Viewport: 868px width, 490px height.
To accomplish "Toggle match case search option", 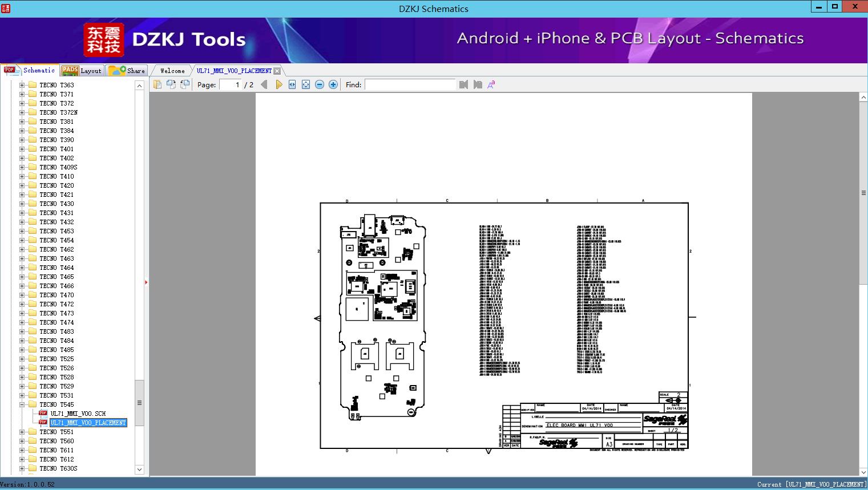I will tap(491, 84).
